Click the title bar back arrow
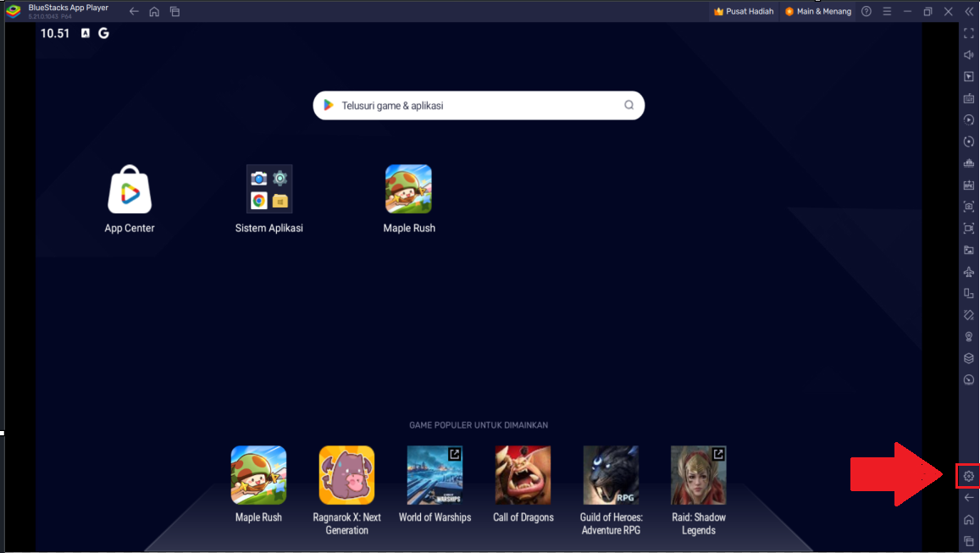The image size is (980, 553). coord(134,11)
